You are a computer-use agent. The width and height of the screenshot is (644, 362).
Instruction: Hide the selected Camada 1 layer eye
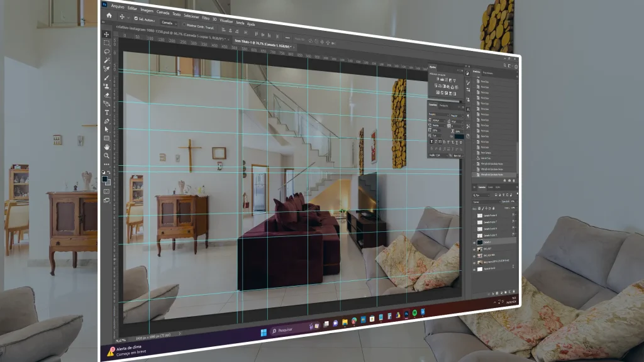474,243
